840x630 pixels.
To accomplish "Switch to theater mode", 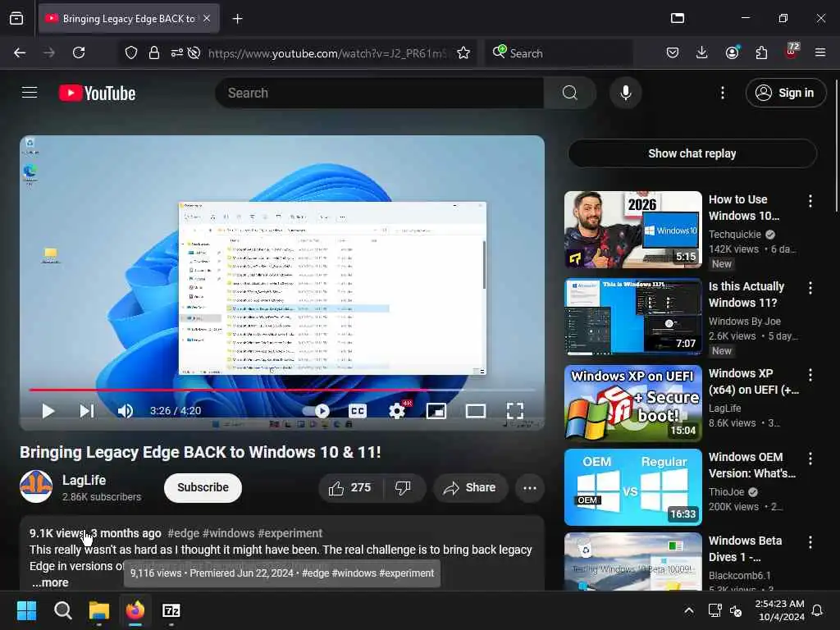I will pos(476,411).
